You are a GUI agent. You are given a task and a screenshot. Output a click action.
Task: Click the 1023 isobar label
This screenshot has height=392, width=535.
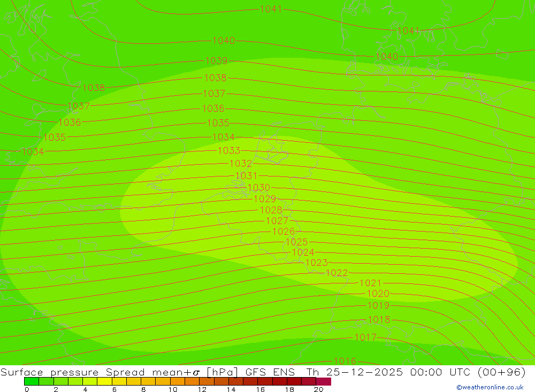pyautogui.click(x=317, y=263)
